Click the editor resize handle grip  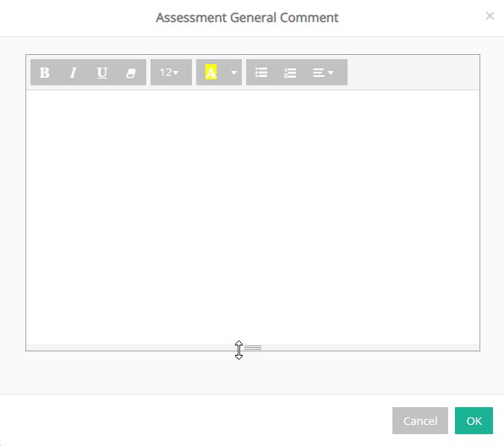pos(253,347)
